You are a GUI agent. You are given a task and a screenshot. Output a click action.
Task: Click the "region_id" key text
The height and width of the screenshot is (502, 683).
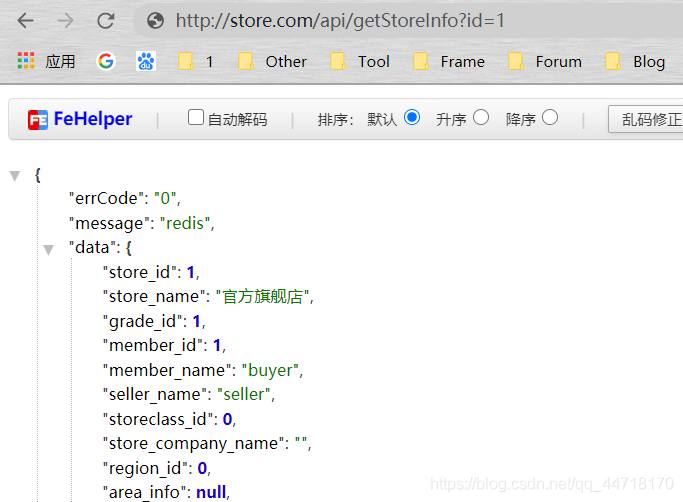[x=145, y=468]
